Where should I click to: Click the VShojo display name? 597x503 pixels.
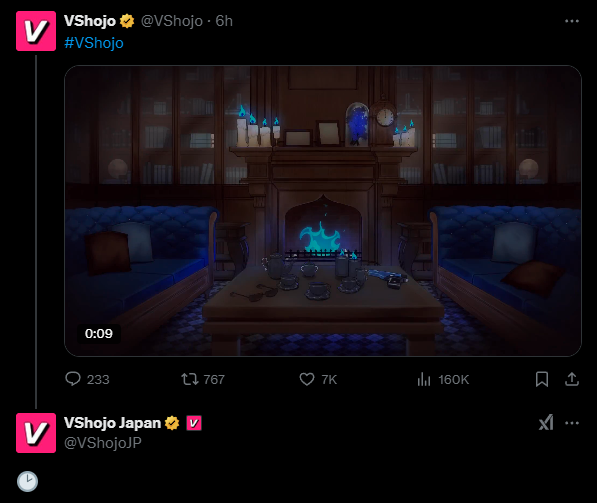pyautogui.click(x=90, y=21)
